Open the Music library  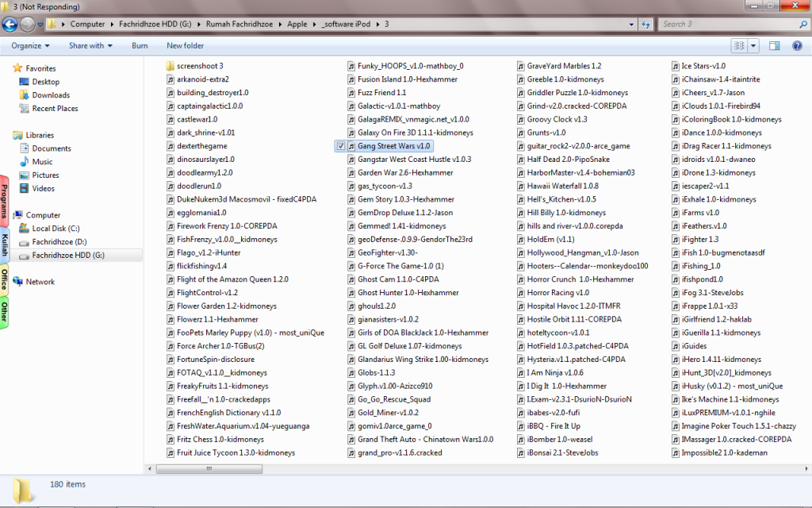[42, 162]
